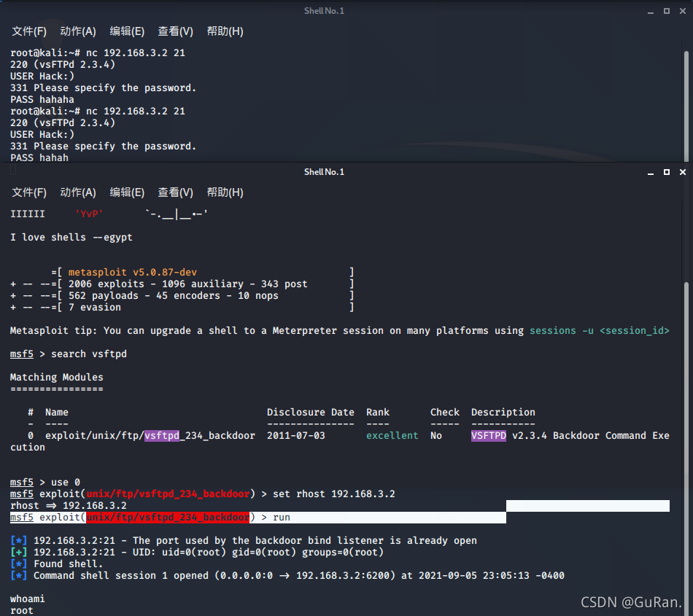The image size is (693, 616).
Task: Click the 'excellent' rank value
Action: [x=392, y=436]
